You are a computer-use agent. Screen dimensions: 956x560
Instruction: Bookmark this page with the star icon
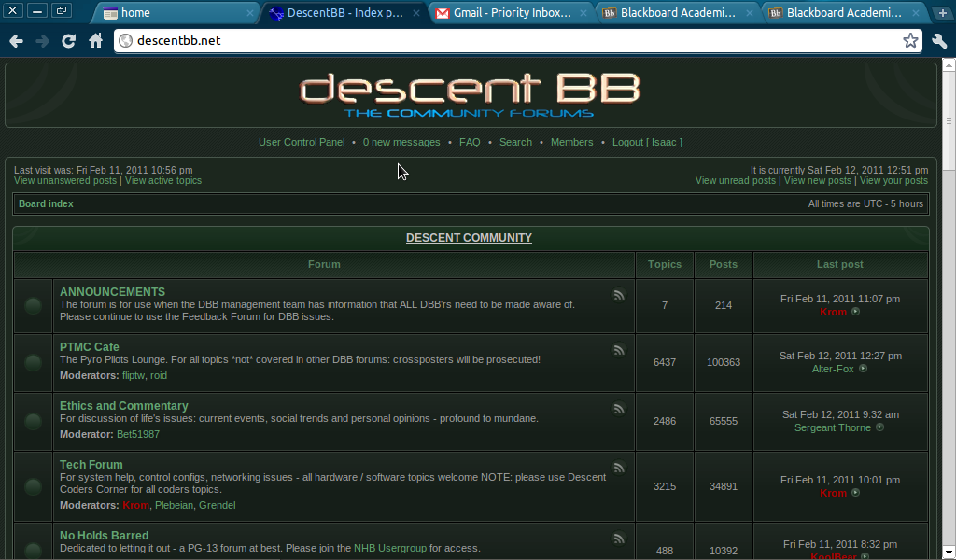910,41
